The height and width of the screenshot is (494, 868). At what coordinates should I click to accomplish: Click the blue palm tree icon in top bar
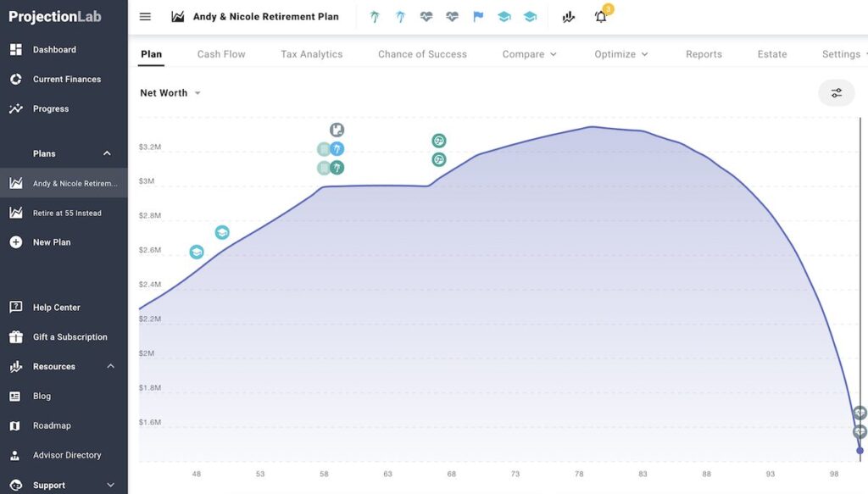coord(400,17)
